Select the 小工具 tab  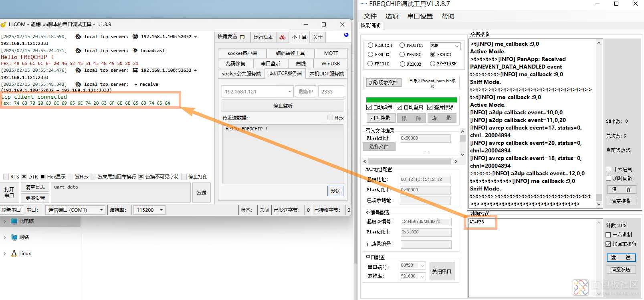[299, 37]
